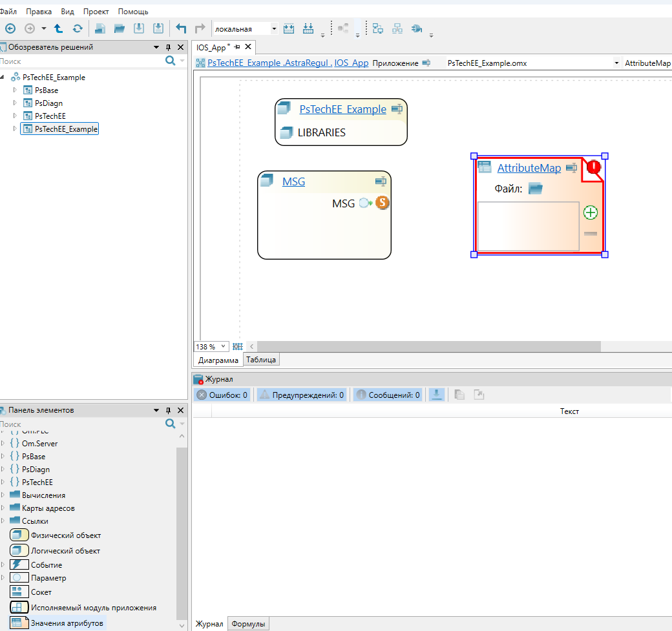Click the orange S icon in MSG block
672x631 pixels.
[383, 203]
